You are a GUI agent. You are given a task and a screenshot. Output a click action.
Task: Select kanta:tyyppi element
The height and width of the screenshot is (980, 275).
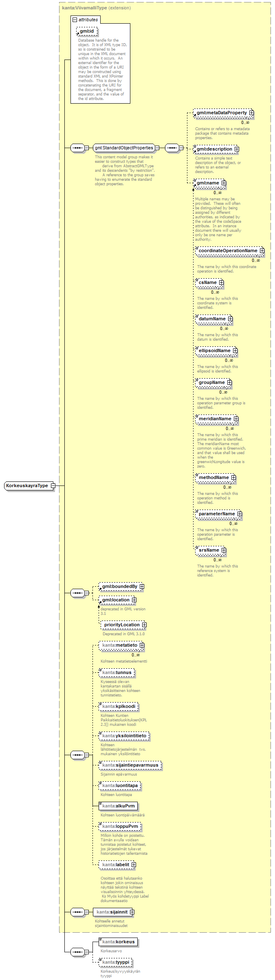(x=116, y=962)
